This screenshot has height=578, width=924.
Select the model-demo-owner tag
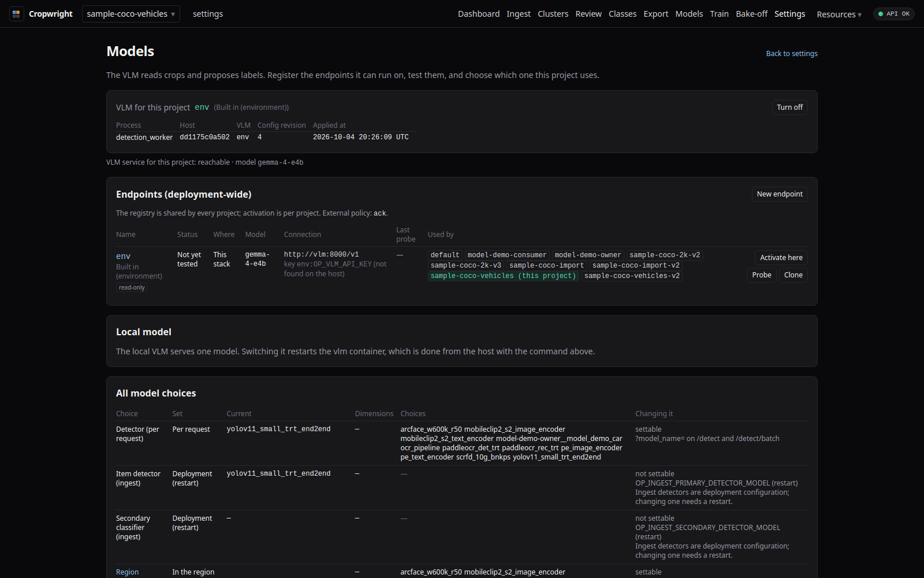[x=587, y=255]
